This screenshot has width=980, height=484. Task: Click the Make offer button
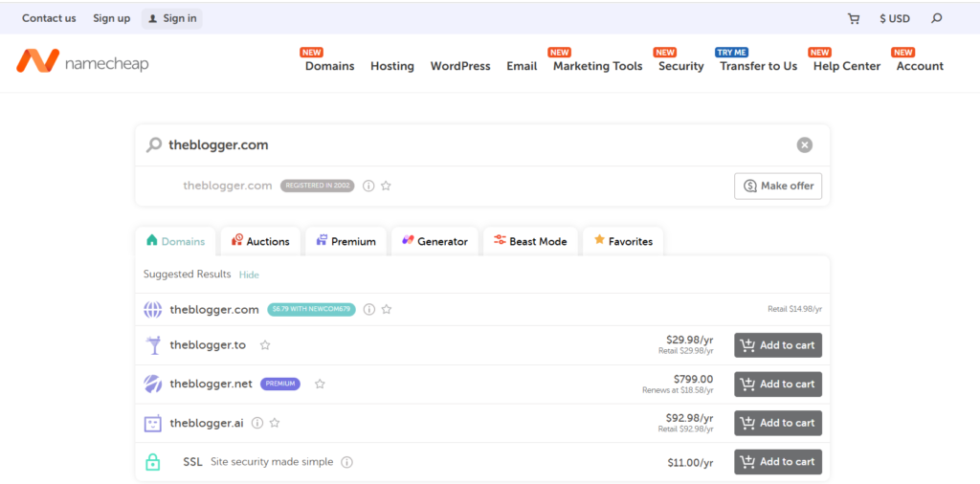pyautogui.click(x=777, y=186)
